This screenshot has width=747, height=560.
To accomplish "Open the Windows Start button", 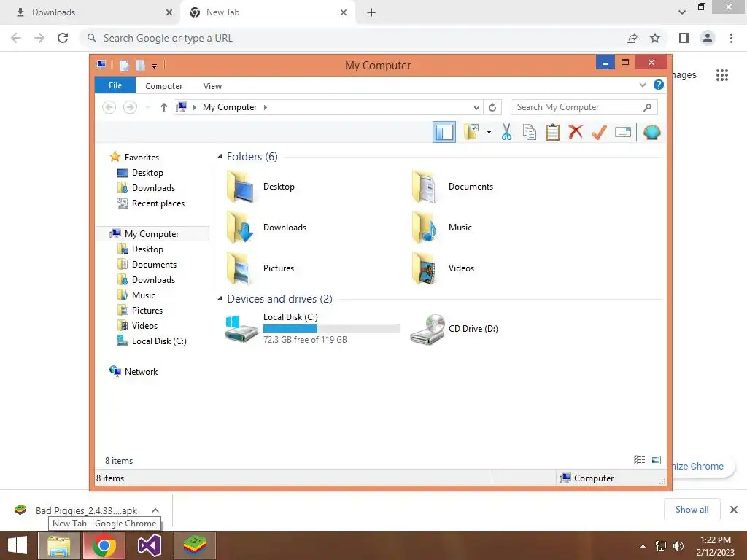I will pyautogui.click(x=18, y=545).
